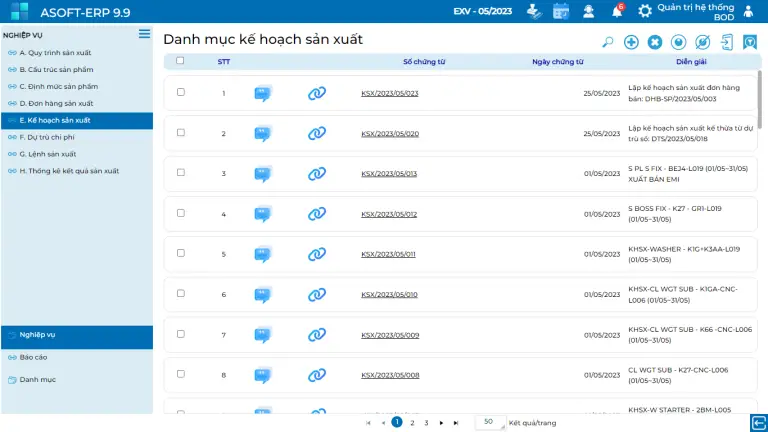Open document KSX/2023/05/023 link

[389, 93]
